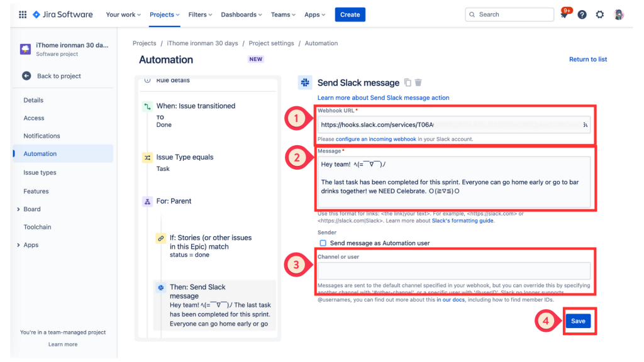Click the Automation breadcrumb item
Viewport: 644px width, 362px height.
(321, 43)
